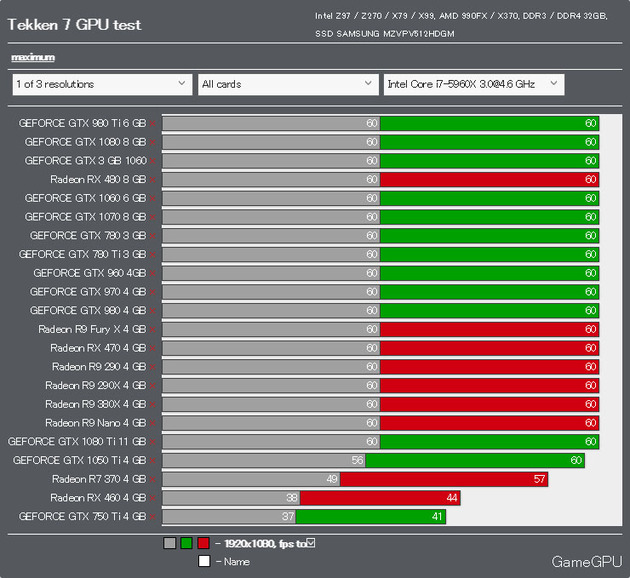Click the gray 56 fps bar for GTX 1050 Ti

[x=264, y=460]
